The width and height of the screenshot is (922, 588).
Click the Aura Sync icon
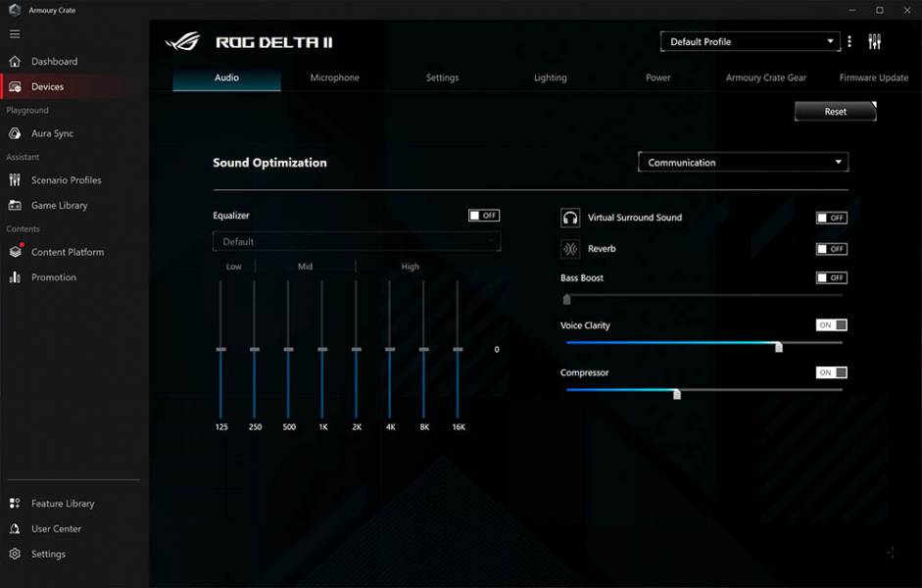(15, 133)
